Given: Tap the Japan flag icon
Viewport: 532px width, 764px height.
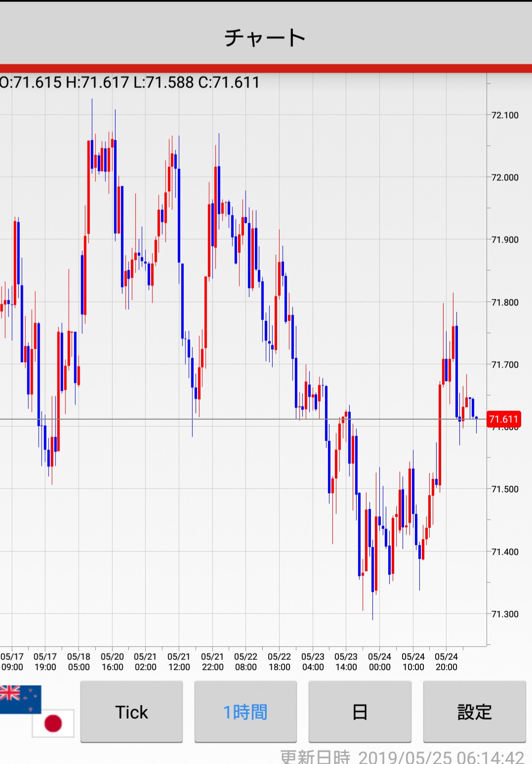Looking at the screenshot, I should point(53,724).
